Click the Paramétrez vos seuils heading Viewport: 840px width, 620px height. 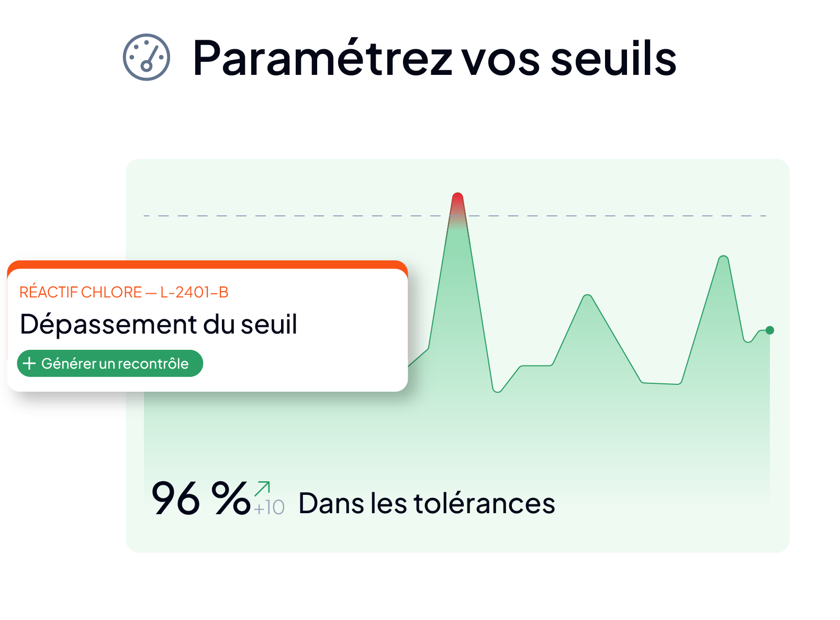click(434, 58)
